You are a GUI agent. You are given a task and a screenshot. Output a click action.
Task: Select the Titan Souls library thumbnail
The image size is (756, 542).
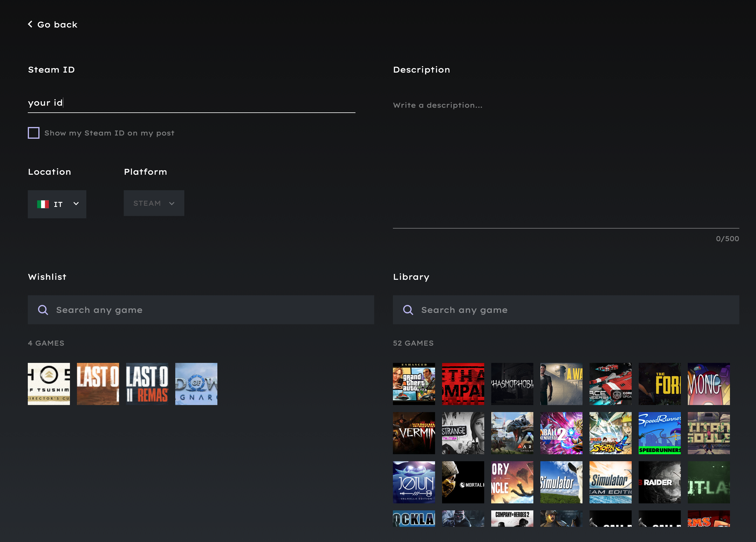(x=709, y=433)
